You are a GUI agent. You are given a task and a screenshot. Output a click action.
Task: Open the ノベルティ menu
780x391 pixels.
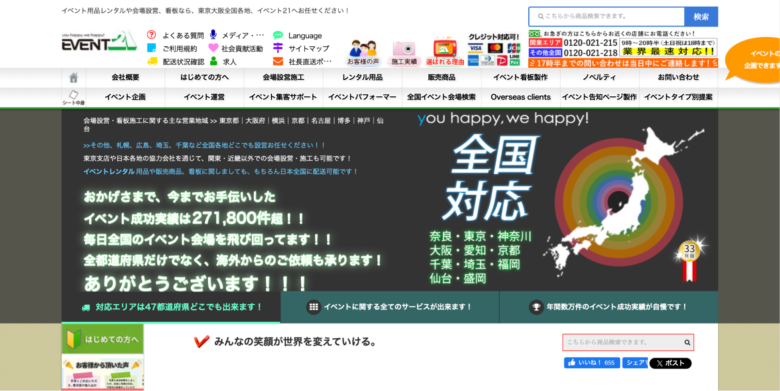pos(599,78)
